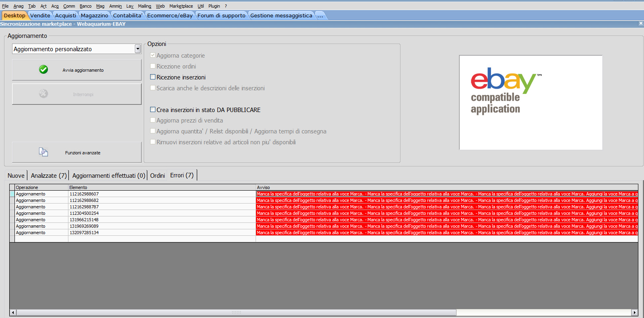This screenshot has width=644, height=318.
Task: Close the Sincronizzazione marketplace panel
Action: pyautogui.click(x=641, y=23)
